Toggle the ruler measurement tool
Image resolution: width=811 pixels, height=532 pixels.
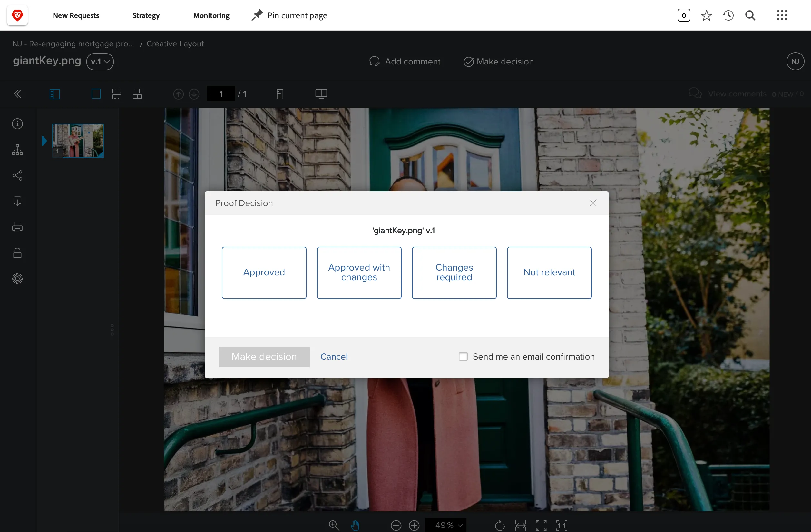point(280,94)
